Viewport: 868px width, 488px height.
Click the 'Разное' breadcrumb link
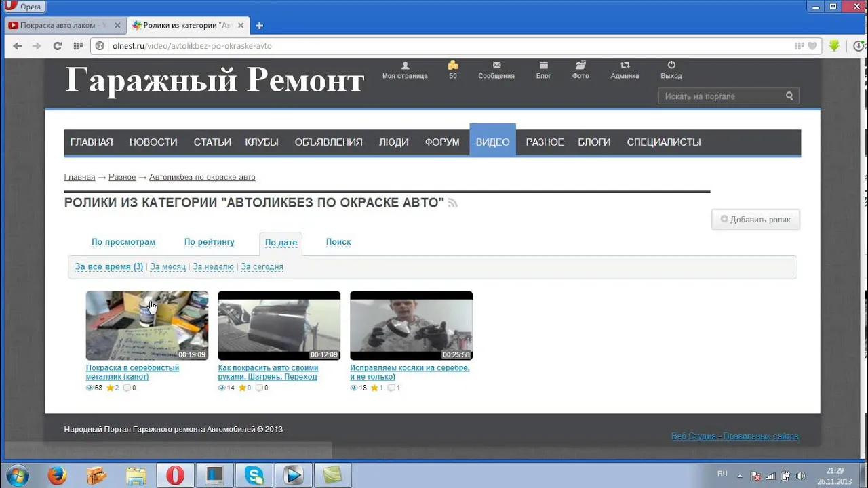[x=122, y=177]
